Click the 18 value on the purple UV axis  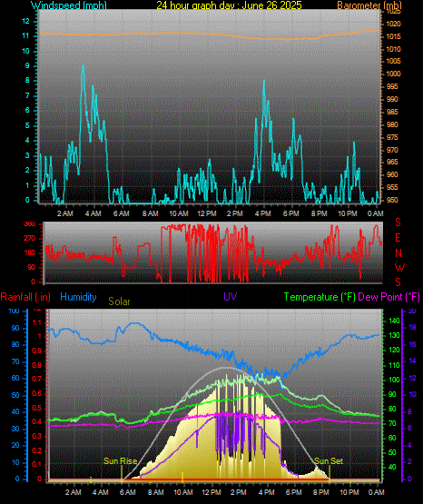coord(412,328)
